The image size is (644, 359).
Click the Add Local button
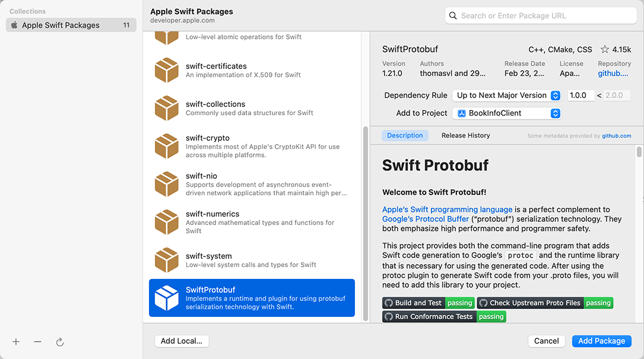(x=182, y=341)
